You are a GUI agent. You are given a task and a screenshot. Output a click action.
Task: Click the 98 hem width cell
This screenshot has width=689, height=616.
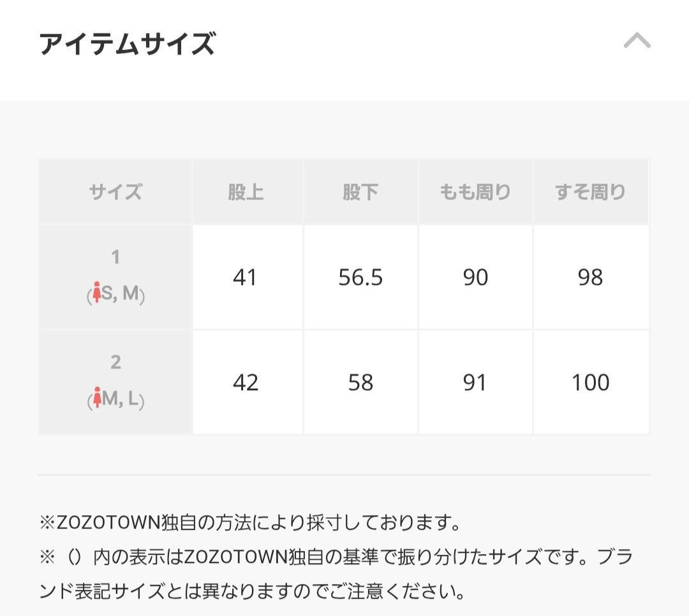pos(590,277)
